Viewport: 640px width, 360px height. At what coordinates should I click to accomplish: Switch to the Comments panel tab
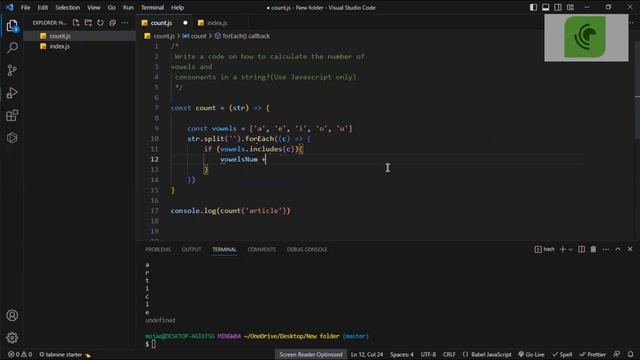(262, 249)
